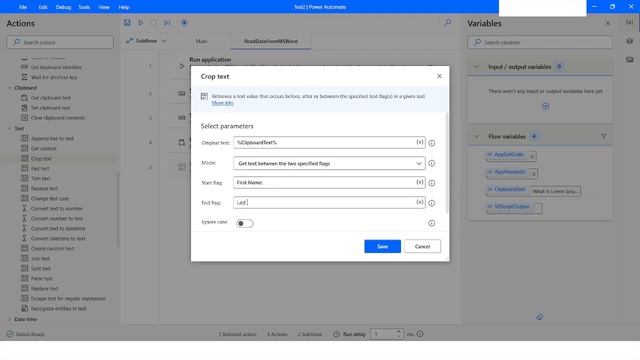Open search in flow magnifier icon
The height and width of the screenshot is (360, 640).
[448, 22]
